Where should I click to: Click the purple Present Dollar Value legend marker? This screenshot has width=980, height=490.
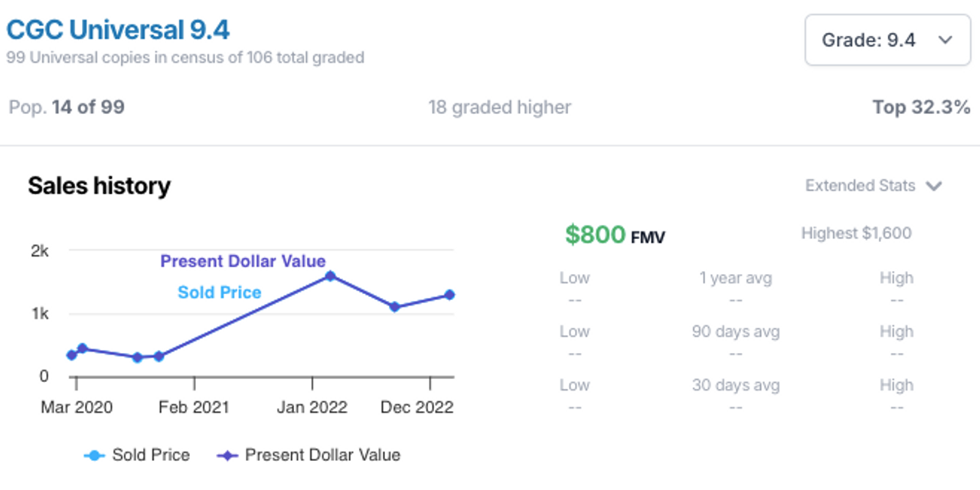(x=227, y=456)
